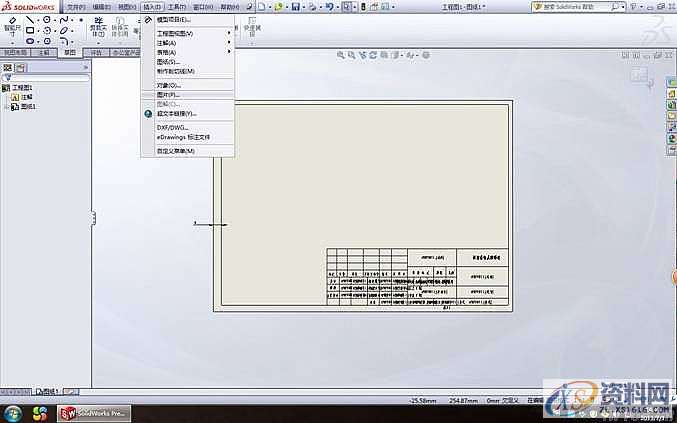The height and width of the screenshot is (423, 677).
Task: Click the Quick Snaps tool
Action: 252,27
